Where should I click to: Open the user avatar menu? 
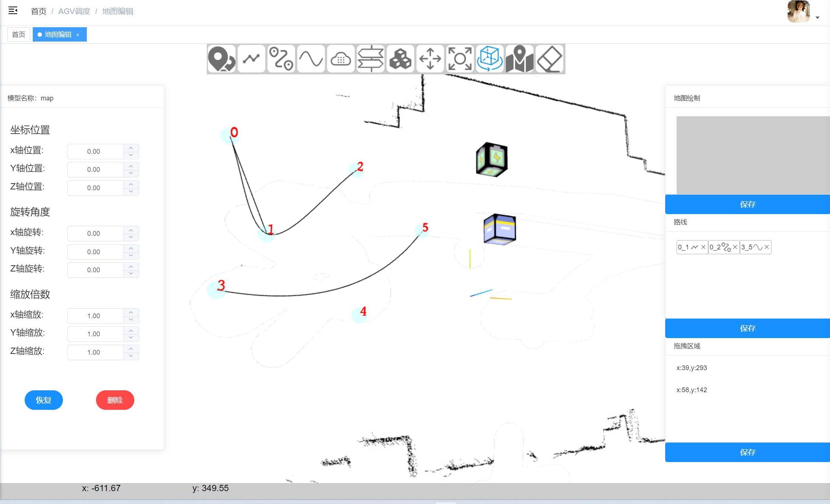coord(798,11)
